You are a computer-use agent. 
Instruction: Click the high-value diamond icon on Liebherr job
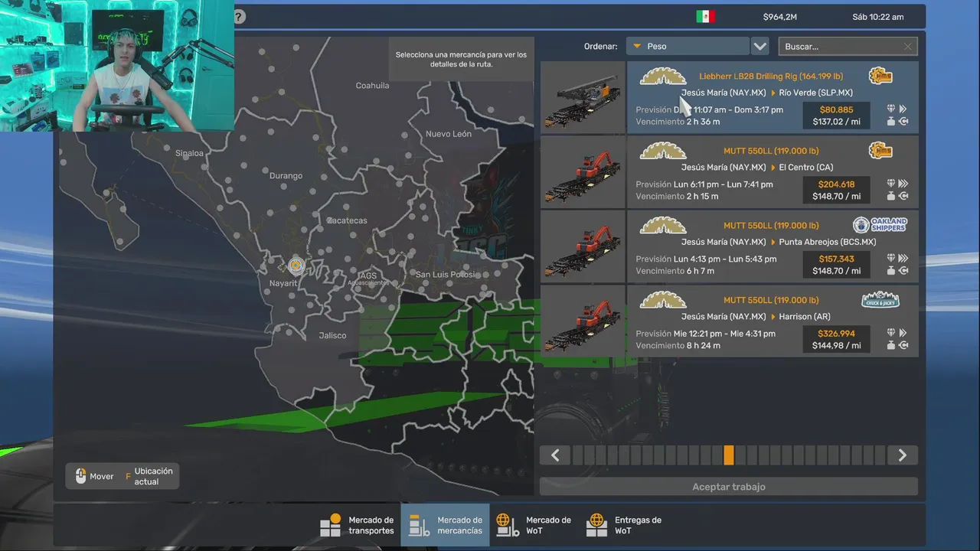pos(891,109)
